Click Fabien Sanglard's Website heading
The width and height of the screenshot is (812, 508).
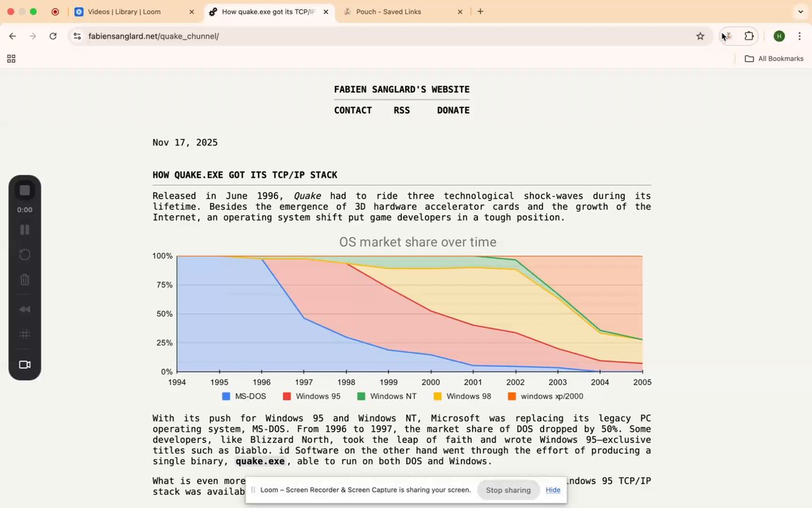[401, 89]
